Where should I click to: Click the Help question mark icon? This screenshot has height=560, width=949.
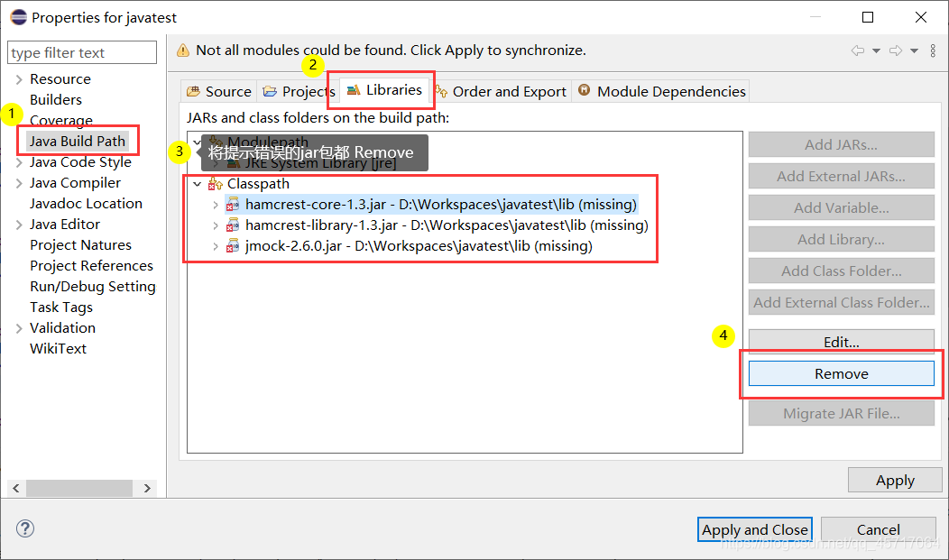pyautogui.click(x=25, y=528)
